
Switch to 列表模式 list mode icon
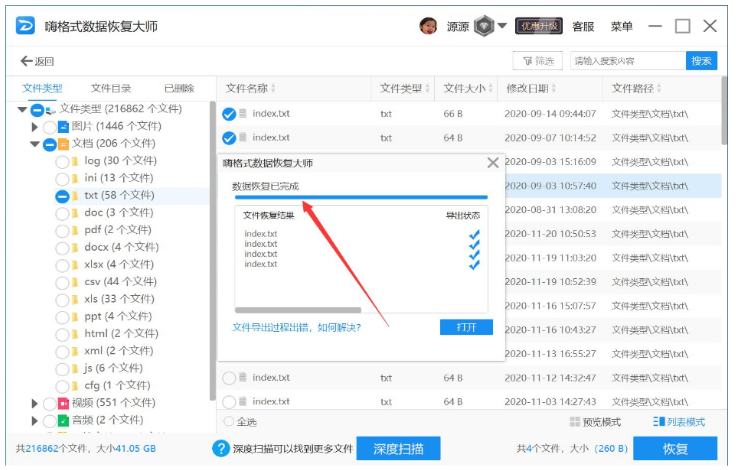tap(658, 421)
